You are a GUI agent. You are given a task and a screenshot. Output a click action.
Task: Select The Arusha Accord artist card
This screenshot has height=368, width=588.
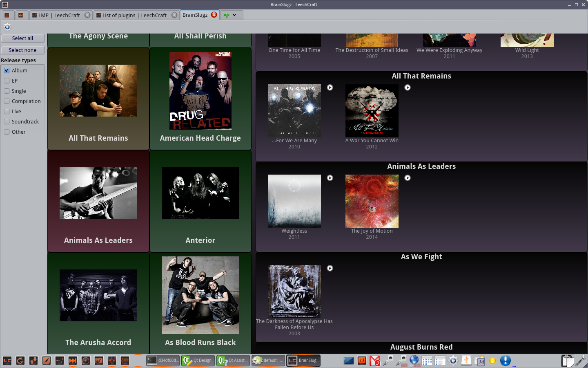[98, 303]
